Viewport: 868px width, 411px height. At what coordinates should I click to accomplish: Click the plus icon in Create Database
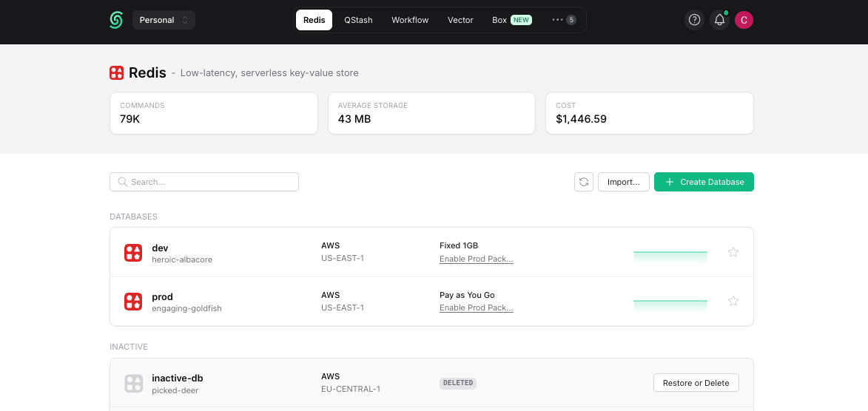tap(669, 182)
